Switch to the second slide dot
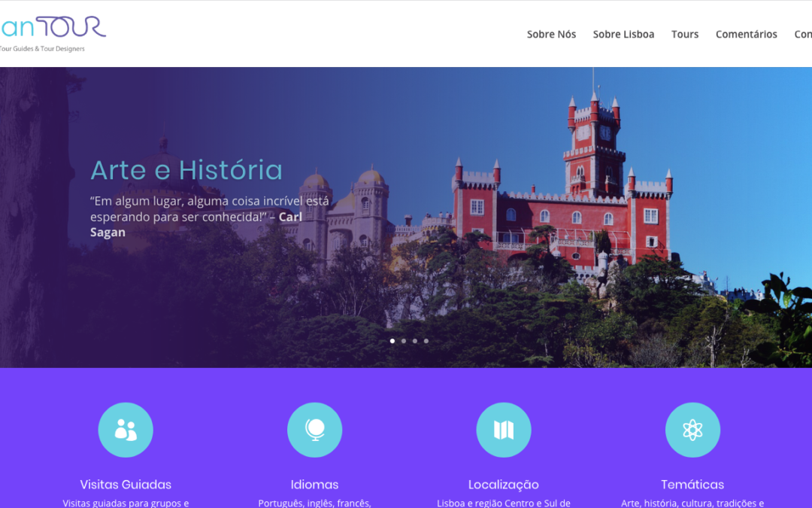This screenshot has height=508, width=812. [404, 341]
